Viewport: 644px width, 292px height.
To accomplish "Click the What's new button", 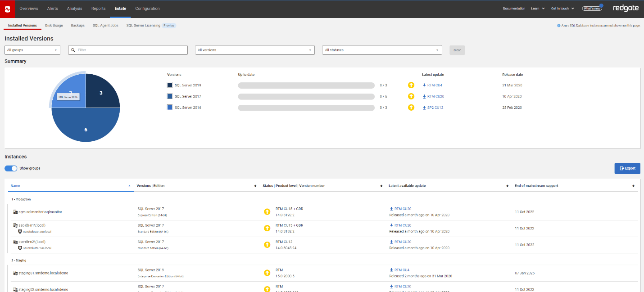I will point(591,9).
